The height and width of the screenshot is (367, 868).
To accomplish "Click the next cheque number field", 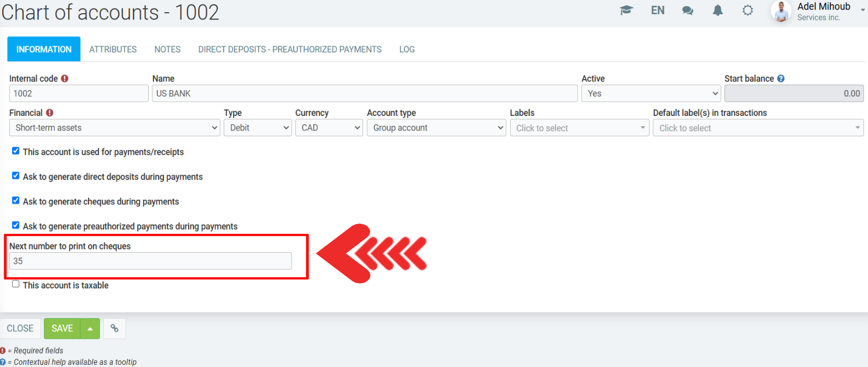I will (150, 261).
